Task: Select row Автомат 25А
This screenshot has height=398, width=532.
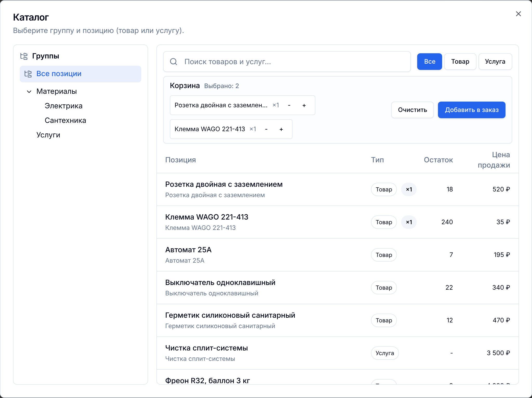Action: pos(338,255)
